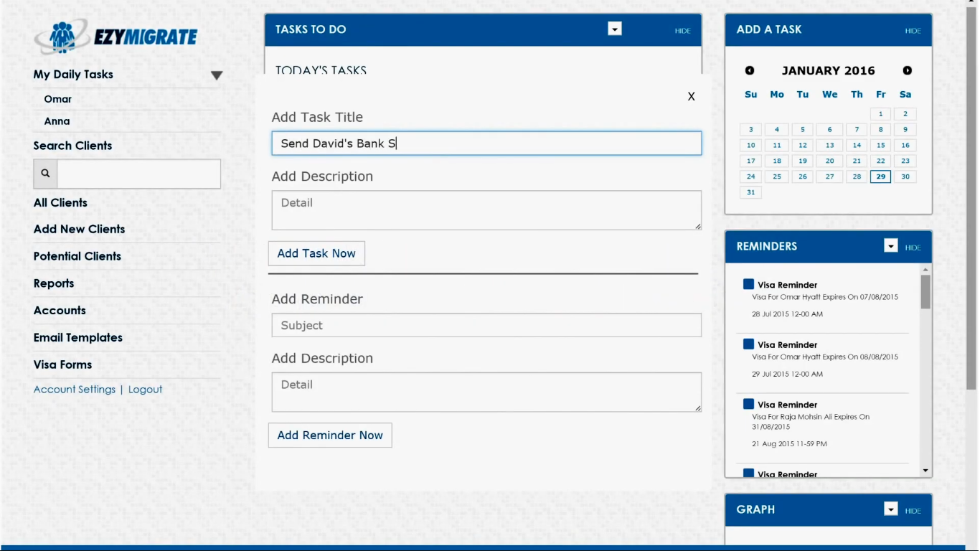Open Email Templates in sidebar

point(77,338)
